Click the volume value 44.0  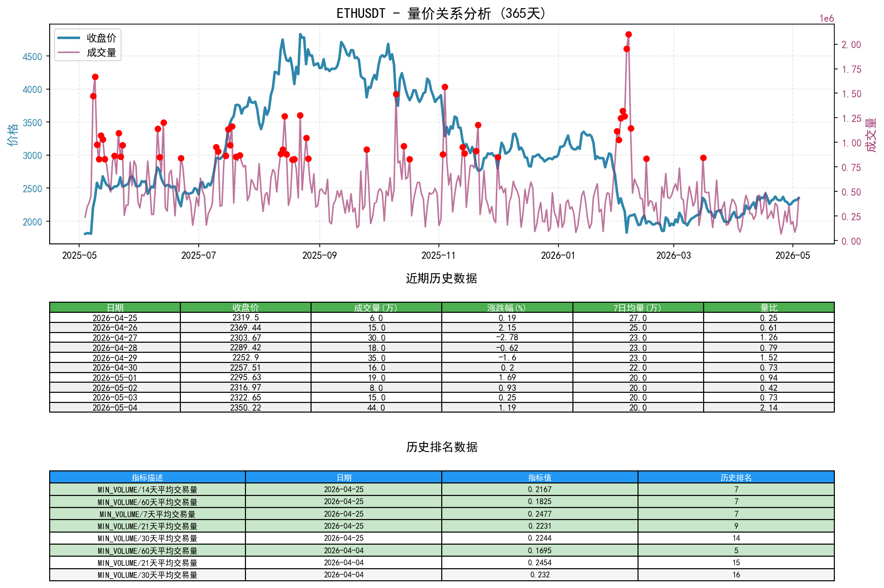[376, 408]
